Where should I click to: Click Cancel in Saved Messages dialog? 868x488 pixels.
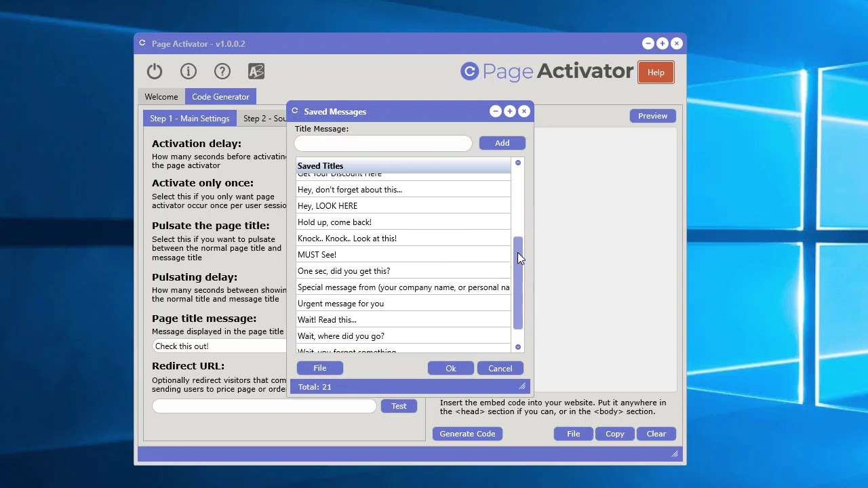tap(500, 369)
